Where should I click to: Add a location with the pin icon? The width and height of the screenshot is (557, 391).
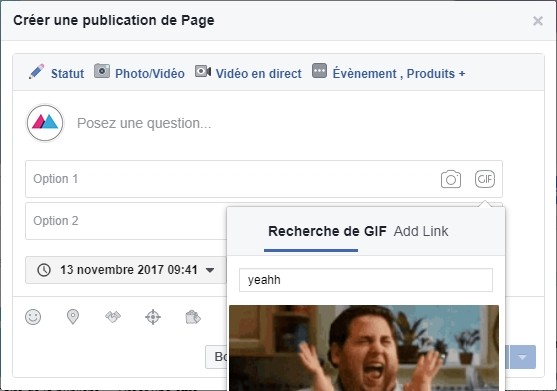(73, 317)
